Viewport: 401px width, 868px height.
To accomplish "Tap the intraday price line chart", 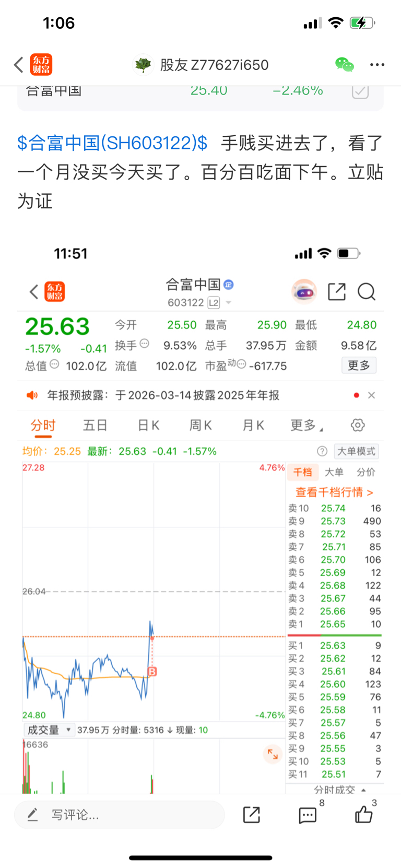I will 154,591.
